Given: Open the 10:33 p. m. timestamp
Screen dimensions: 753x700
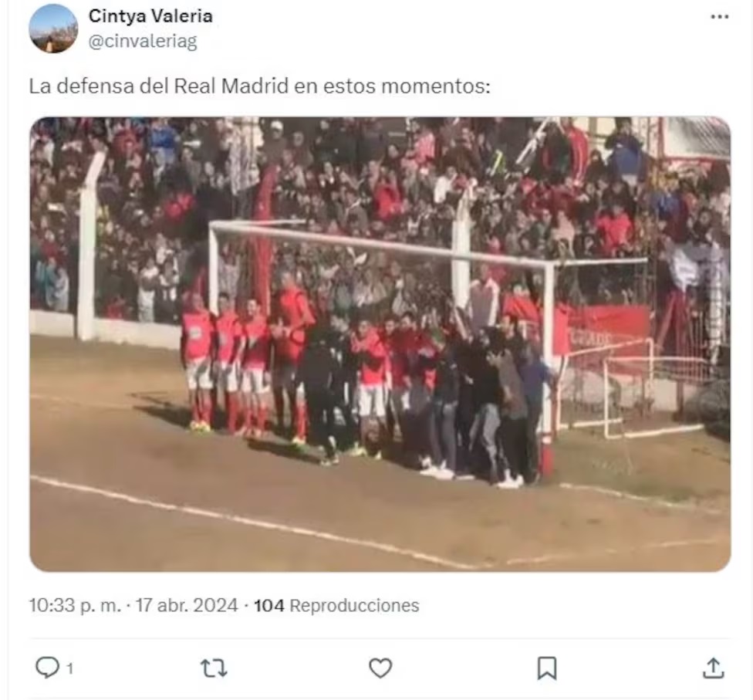Looking at the screenshot, I should (75, 605).
